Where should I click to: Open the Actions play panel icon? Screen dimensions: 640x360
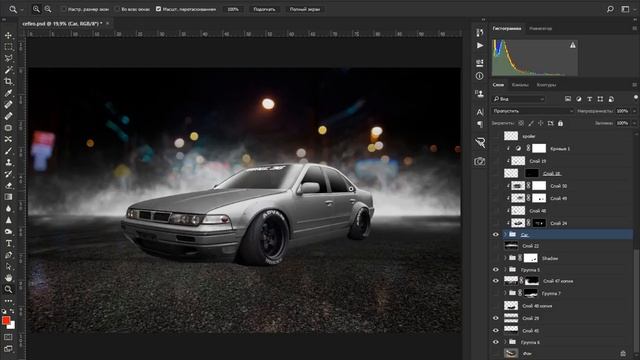[480, 45]
